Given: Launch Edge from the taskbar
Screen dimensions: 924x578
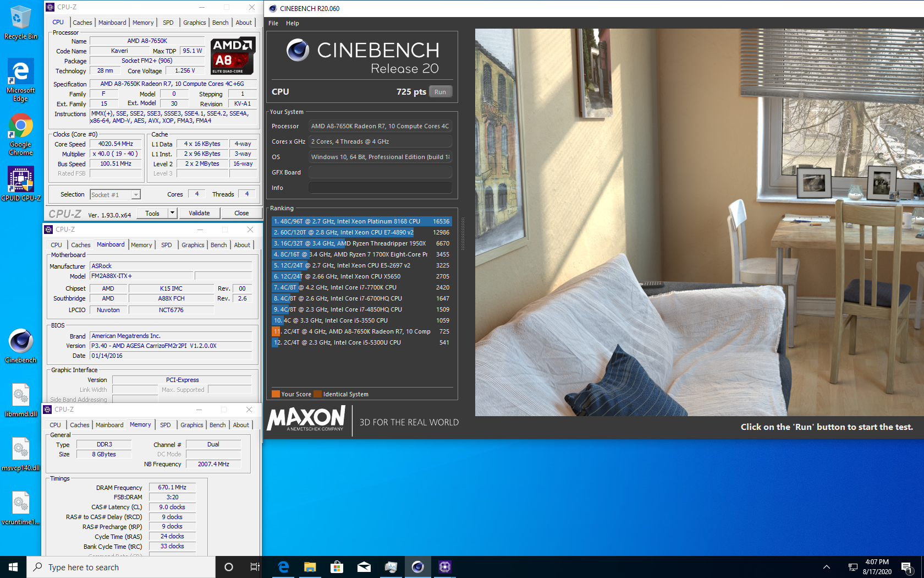Looking at the screenshot, I should coord(283,567).
